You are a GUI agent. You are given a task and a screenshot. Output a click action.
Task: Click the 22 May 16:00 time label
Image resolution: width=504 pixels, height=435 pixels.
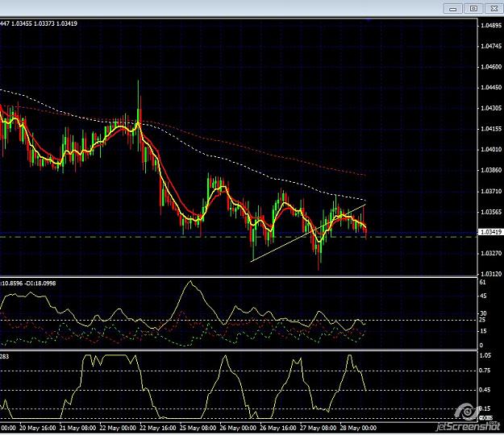click(x=158, y=429)
